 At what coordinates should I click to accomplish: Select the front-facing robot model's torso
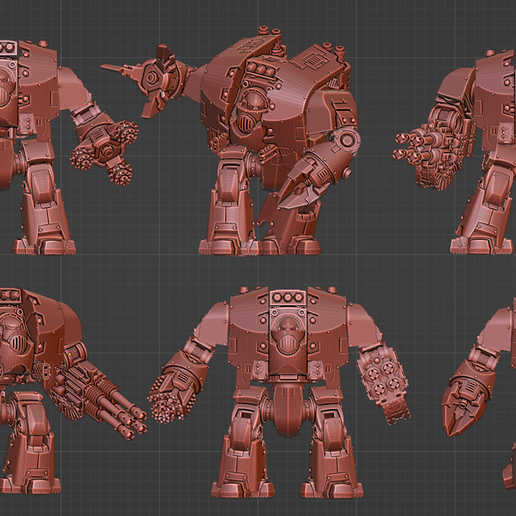[288, 337]
